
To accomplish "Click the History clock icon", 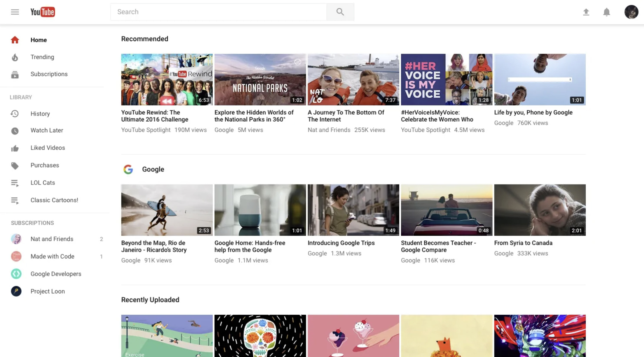I will tap(15, 114).
